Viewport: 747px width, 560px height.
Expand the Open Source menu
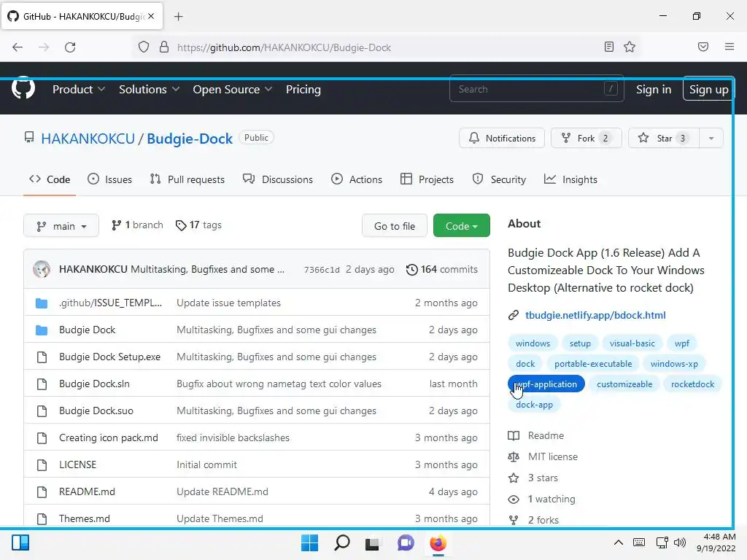tap(233, 89)
